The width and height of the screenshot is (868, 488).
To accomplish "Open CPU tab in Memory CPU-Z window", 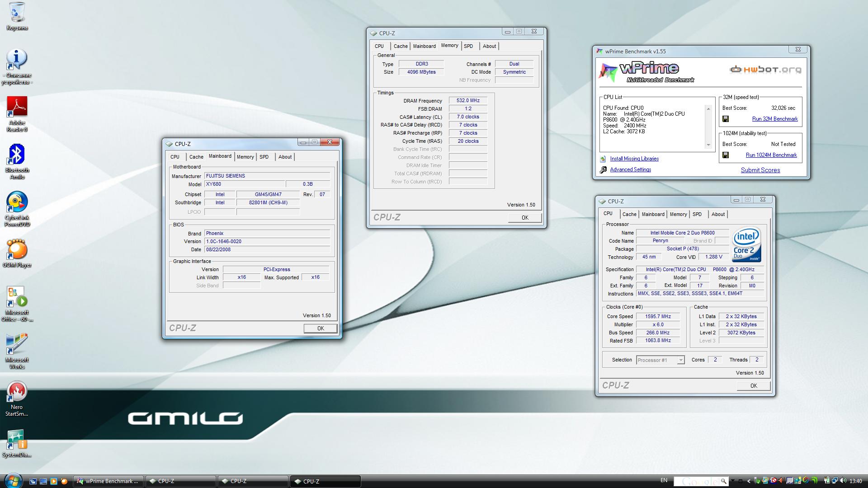I will [x=379, y=46].
